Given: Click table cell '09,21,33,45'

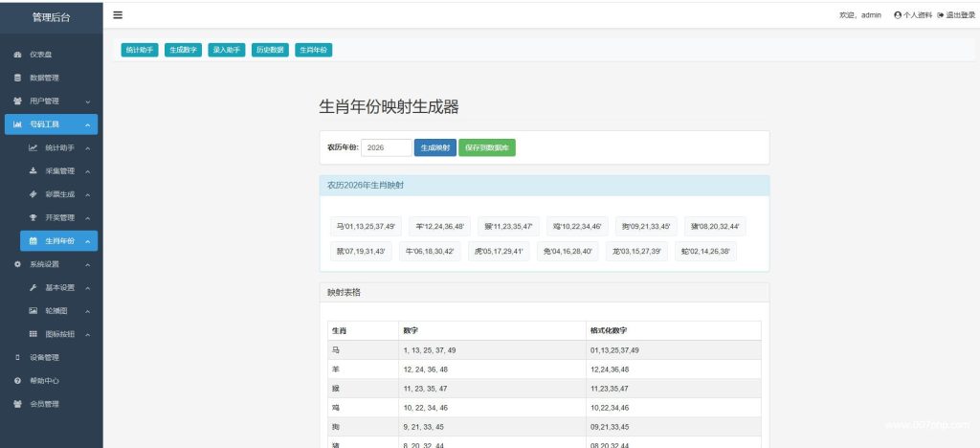Looking at the screenshot, I should [x=673, y=427].
